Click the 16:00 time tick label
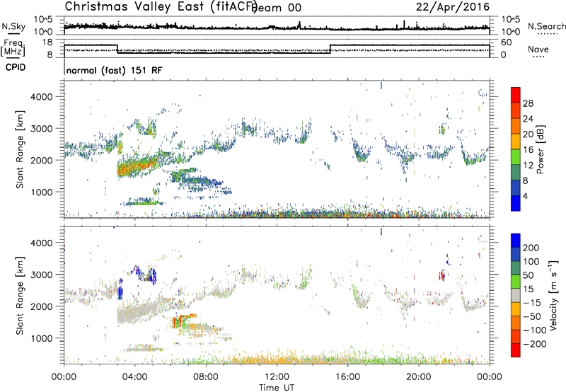This screenshot has width=566, height=392. [x=347, y=377]
